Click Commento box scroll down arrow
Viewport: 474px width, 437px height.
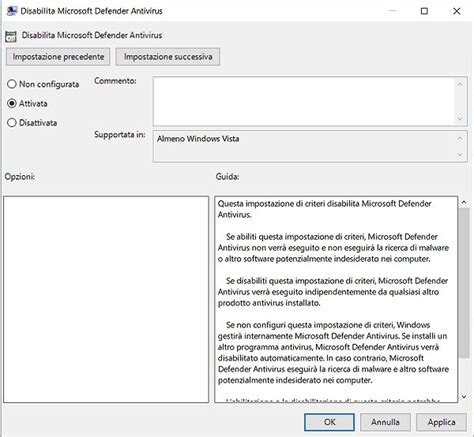coord(460,119)
